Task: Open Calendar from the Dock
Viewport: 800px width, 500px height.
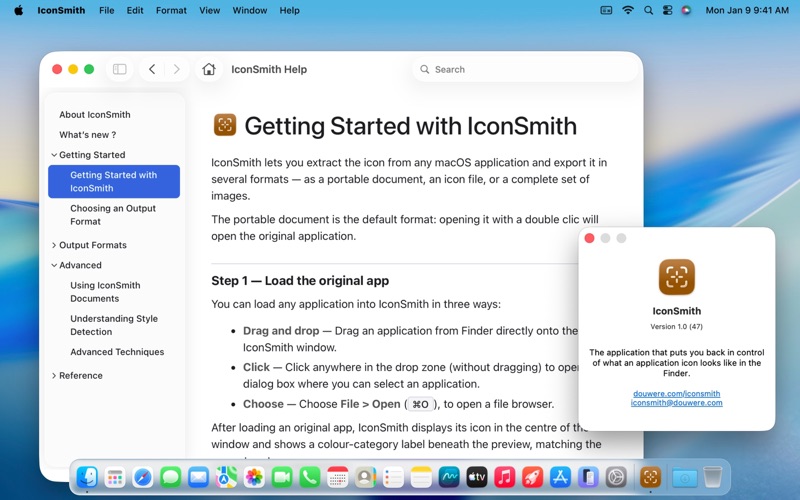Action: [337, 478]
